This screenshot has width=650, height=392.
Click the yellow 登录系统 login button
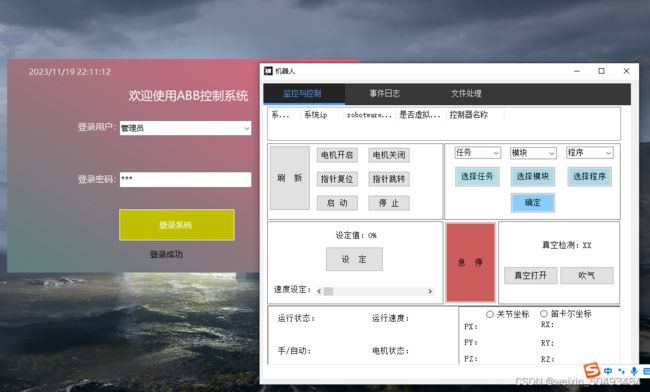177,225
